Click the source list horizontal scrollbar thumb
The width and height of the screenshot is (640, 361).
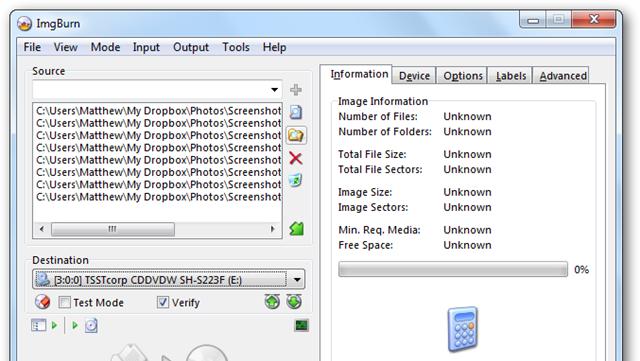pos(113,229)
